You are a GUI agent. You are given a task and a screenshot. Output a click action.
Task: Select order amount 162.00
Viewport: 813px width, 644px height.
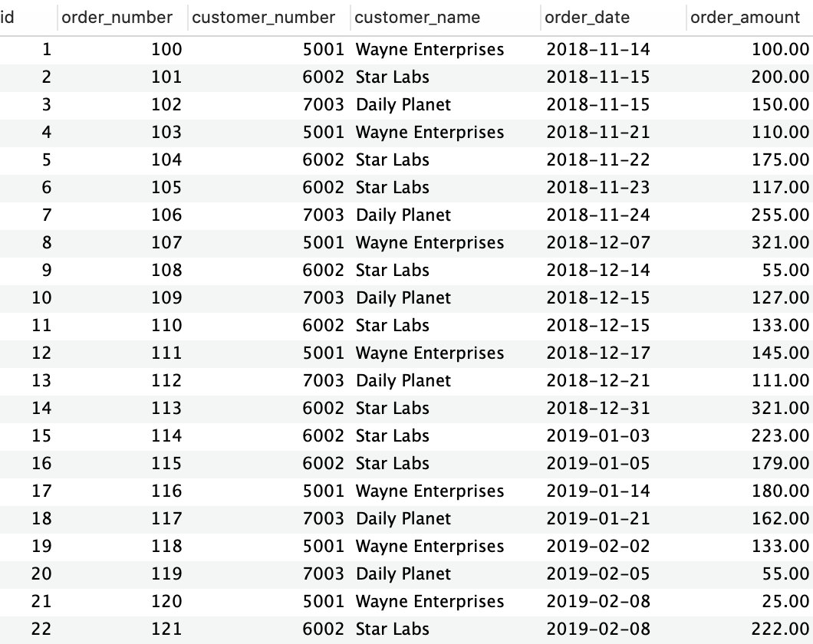coord(780,518)
